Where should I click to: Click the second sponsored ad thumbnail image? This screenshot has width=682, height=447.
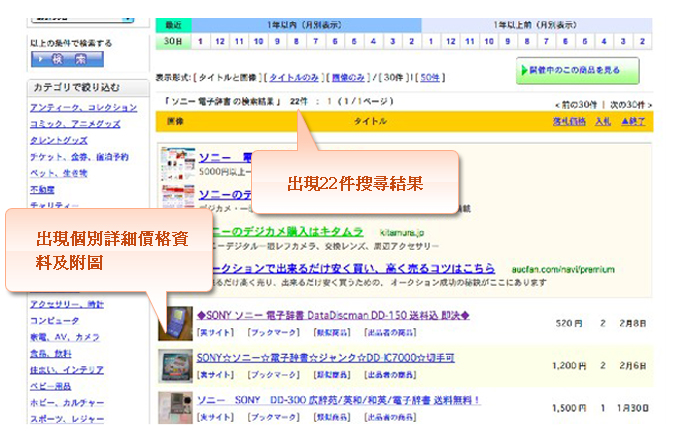(x=178, y=196)
